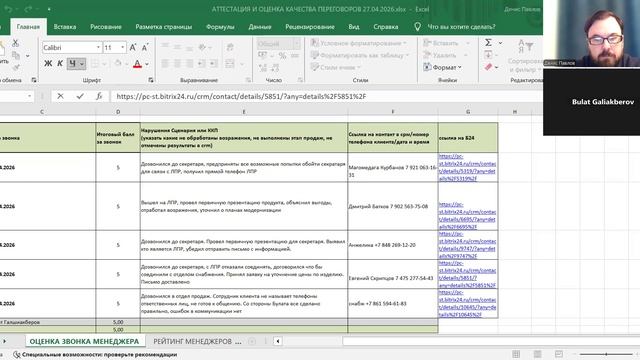The width and height of the screenshot is (640, 360).
Task: Click the accessibility checker status icon
Action: 16,355
